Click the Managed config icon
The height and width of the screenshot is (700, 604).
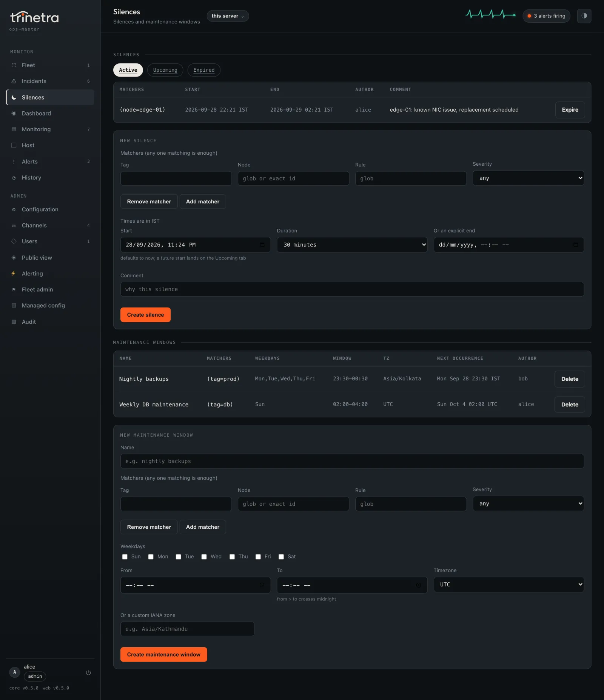pyautogui.click(x=14, y=306)
